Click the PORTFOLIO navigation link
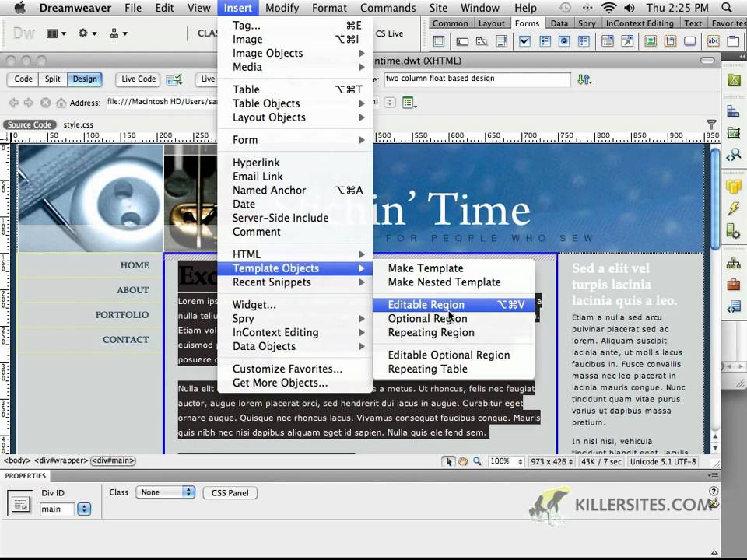 [122, 315]
